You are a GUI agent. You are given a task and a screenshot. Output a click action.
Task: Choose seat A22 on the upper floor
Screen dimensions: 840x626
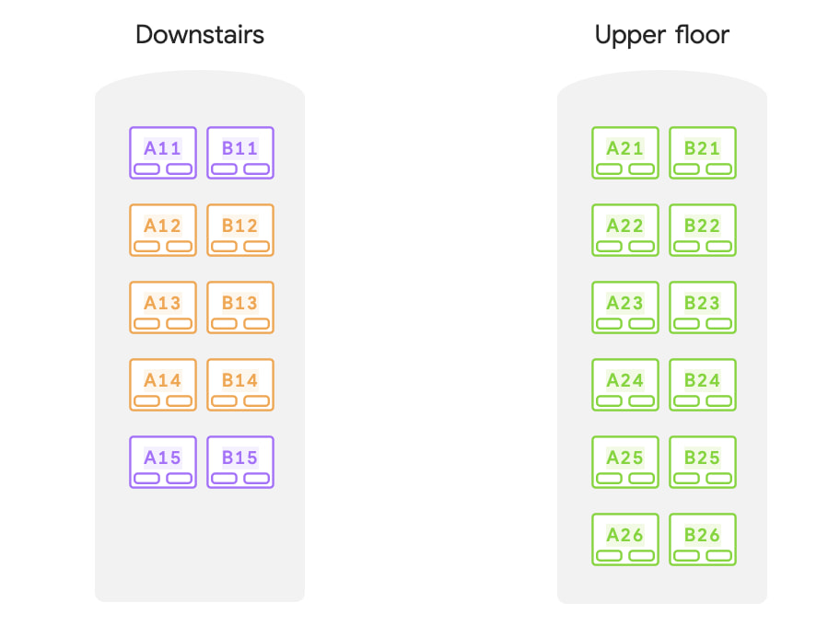click(625, 230)
